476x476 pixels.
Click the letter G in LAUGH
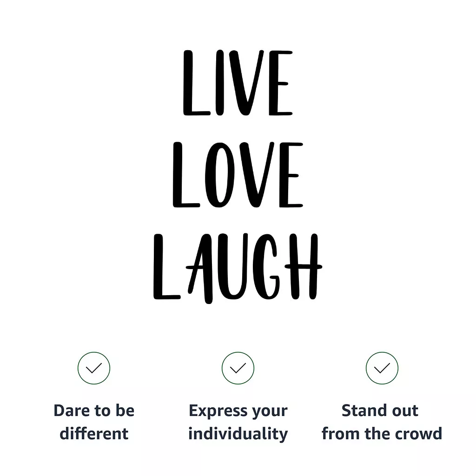(270, 269)
